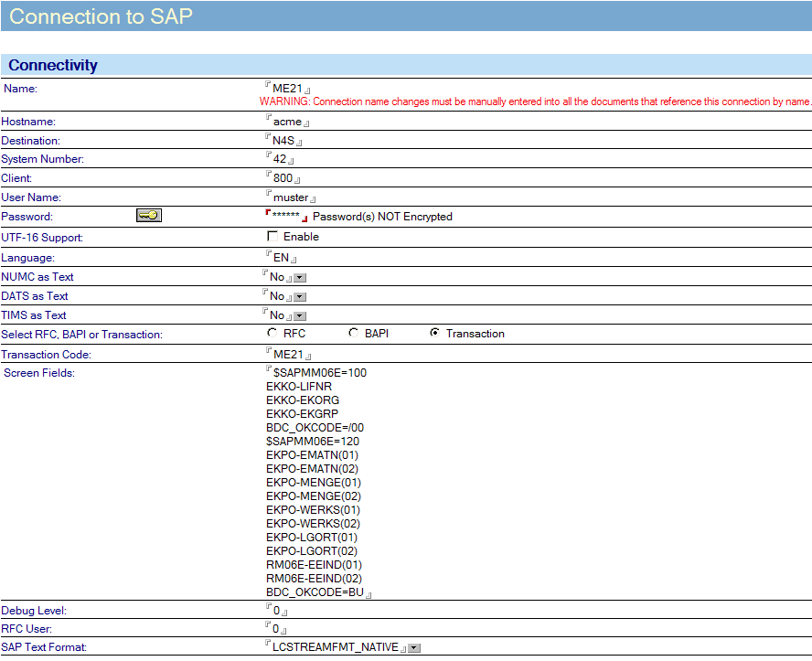The height and width of the screenshot is (661, 812).
Task: Click the Select RFC, BAPI or Transaction label
Action: coord(81,335)
